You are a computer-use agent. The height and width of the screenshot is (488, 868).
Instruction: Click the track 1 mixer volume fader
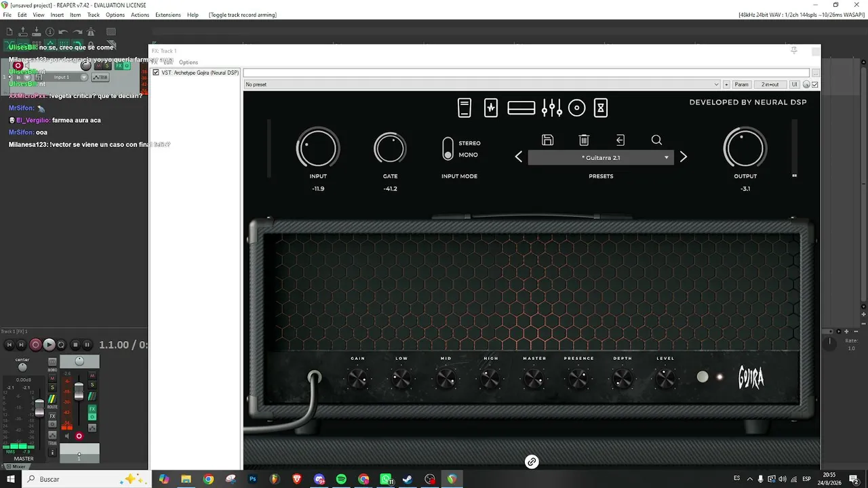click(x=79, y=391)
